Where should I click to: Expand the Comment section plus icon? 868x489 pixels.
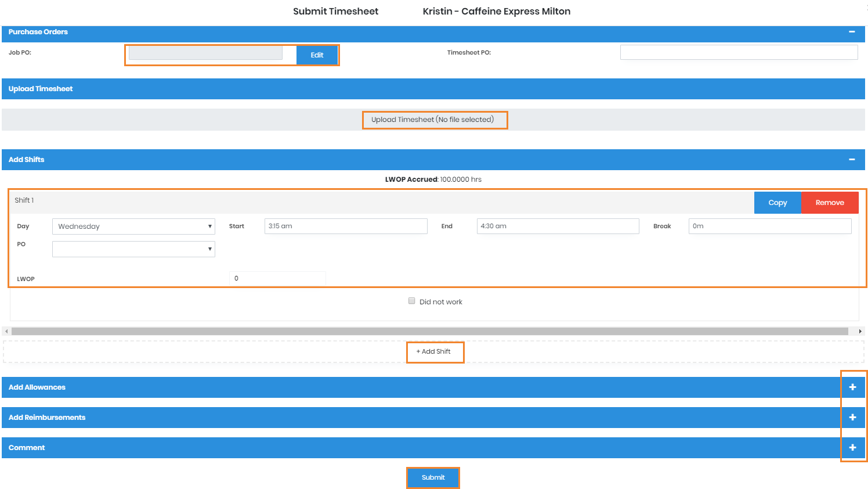pyautogui.click(x=852, y=448)
